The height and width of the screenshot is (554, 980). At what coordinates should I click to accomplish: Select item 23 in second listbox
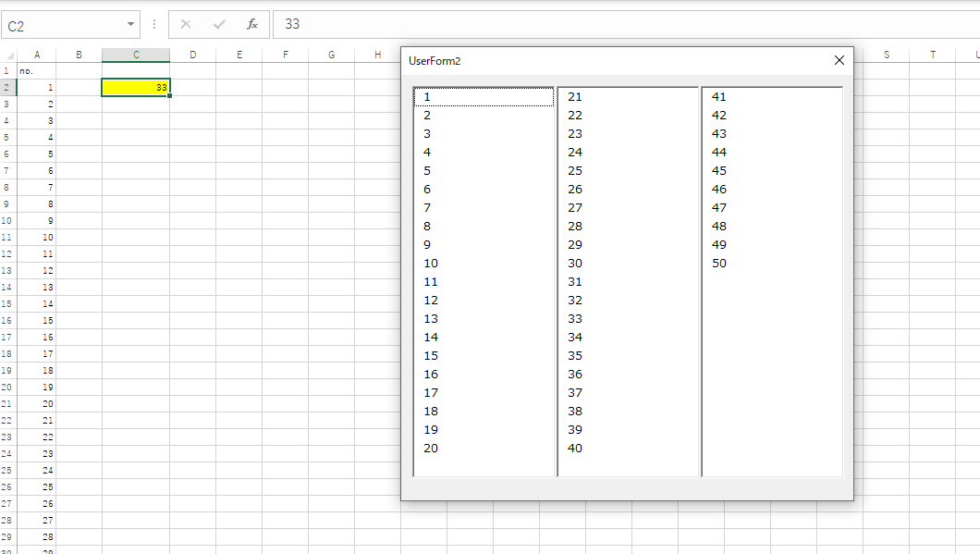pos(628,134)
